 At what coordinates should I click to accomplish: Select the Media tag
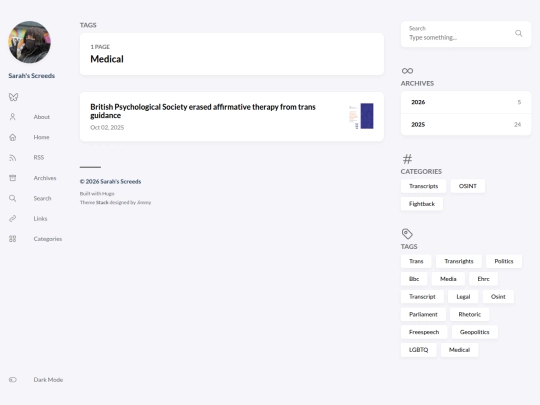[448, 279]
